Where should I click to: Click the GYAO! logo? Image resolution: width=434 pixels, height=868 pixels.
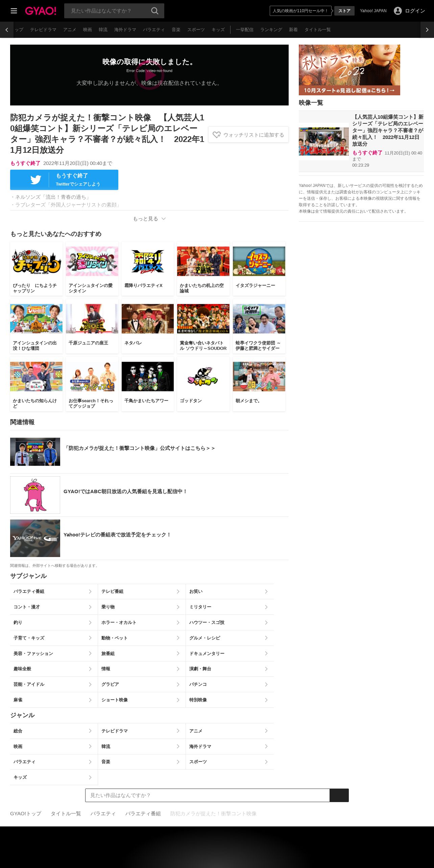[x=41, y=11]
